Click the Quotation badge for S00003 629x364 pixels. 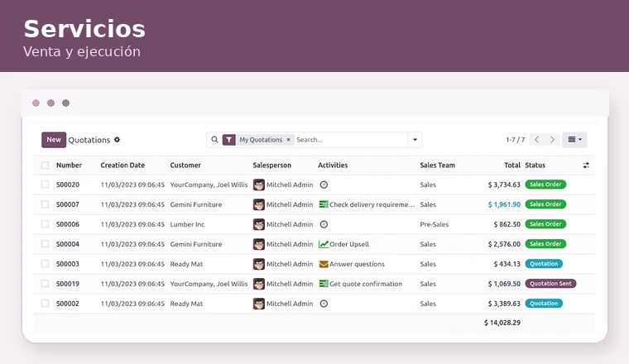tap(544, 264)
